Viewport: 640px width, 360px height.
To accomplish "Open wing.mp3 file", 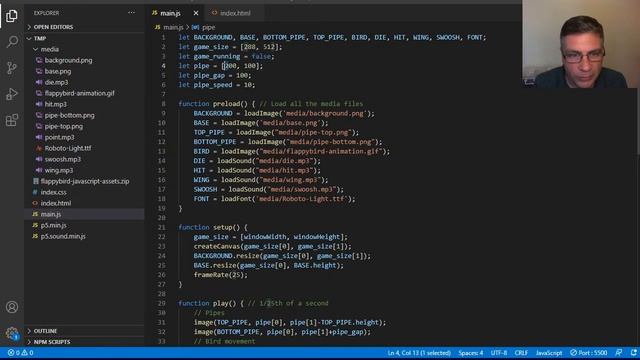I will (59, 170).
